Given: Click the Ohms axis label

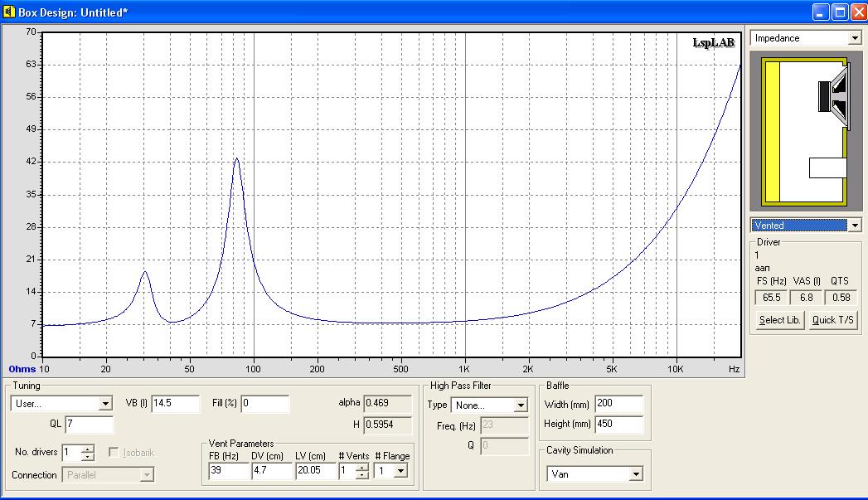Looking at the screenshot, I should point(22,369).
